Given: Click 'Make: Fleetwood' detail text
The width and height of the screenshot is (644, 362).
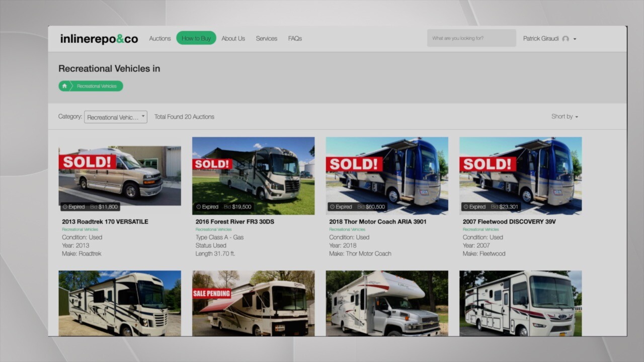Looking at the screenshot, I should [484, 254].
